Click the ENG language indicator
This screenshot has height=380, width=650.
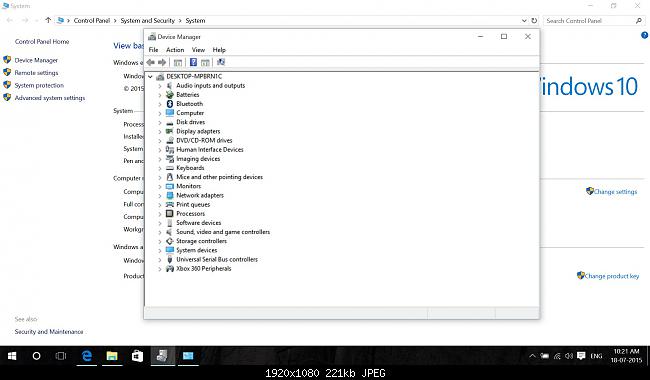pos(596,356)
